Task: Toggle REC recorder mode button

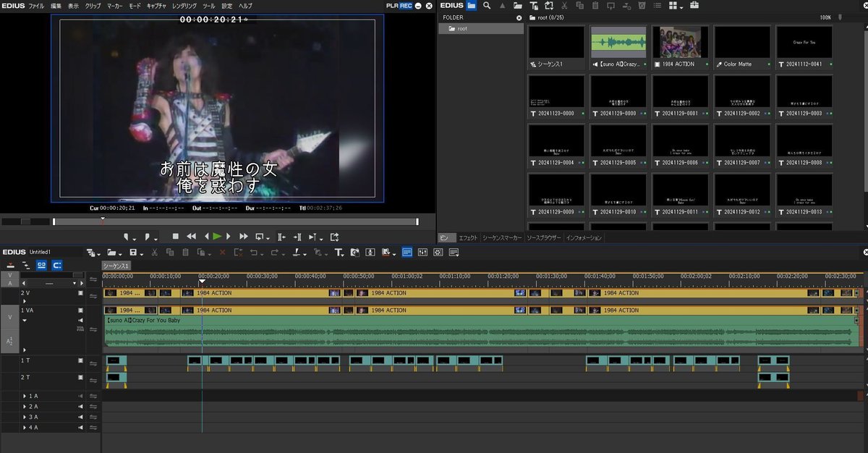Action: pos(406,6)
